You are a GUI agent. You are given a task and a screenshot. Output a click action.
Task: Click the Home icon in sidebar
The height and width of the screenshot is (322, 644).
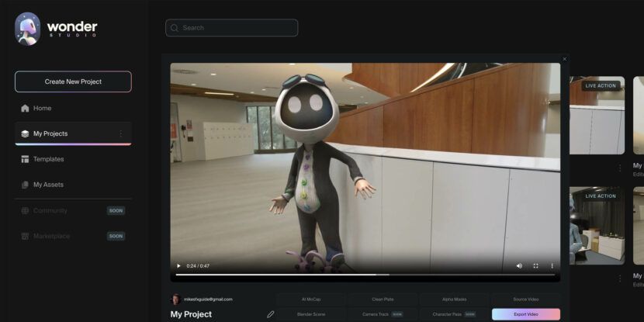(x=26, y=109)
